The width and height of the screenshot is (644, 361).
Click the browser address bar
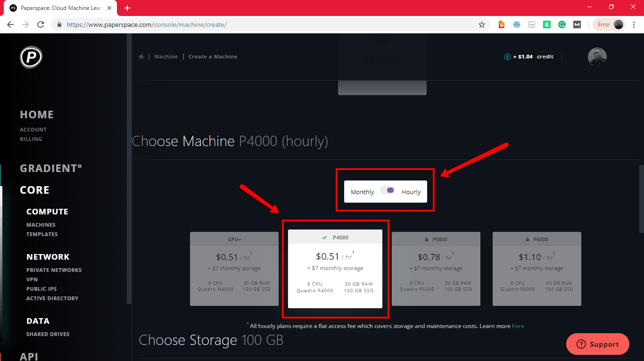(x=271, y=25)
